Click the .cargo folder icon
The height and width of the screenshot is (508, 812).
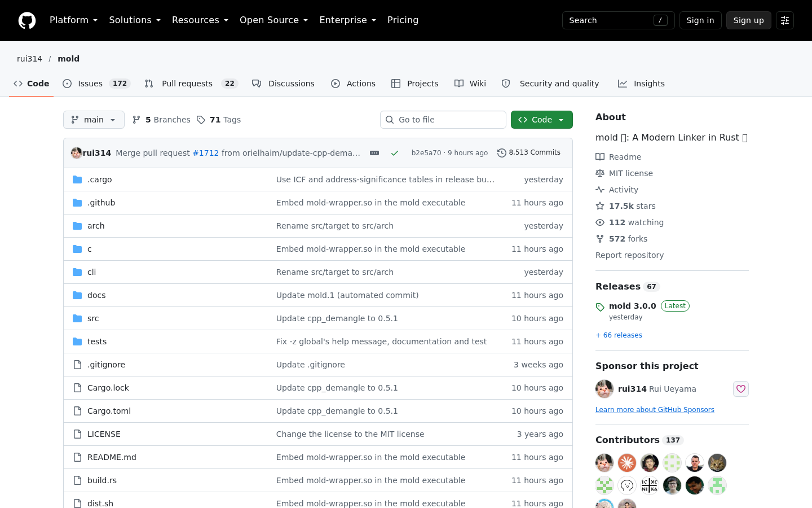(77, 179)
